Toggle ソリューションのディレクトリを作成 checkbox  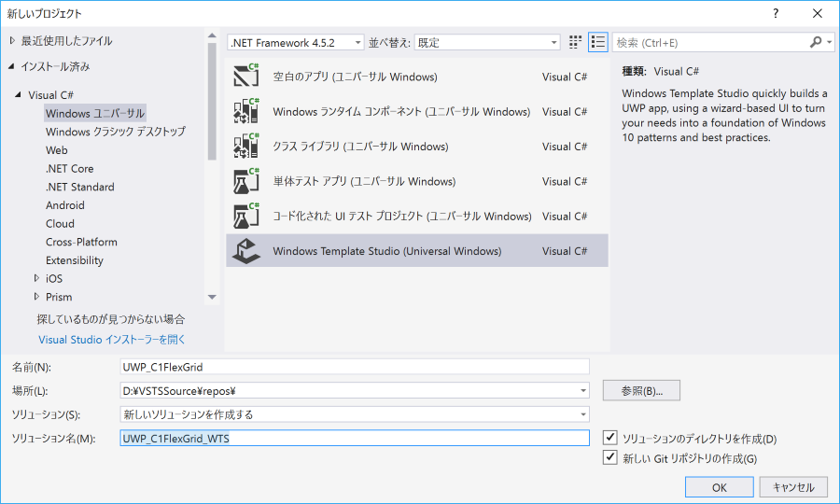click(x=610, y=438)
